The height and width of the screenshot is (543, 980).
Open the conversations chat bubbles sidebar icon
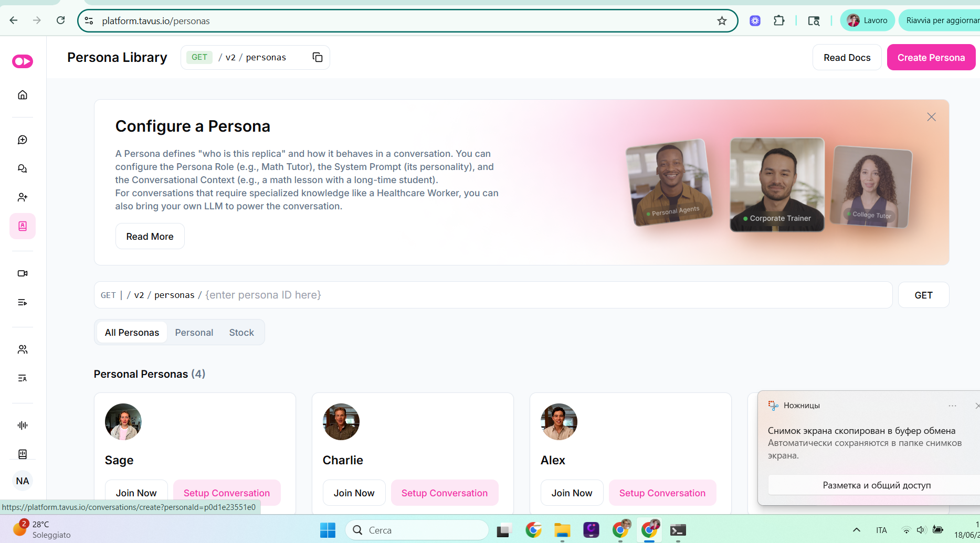(23, 168)
